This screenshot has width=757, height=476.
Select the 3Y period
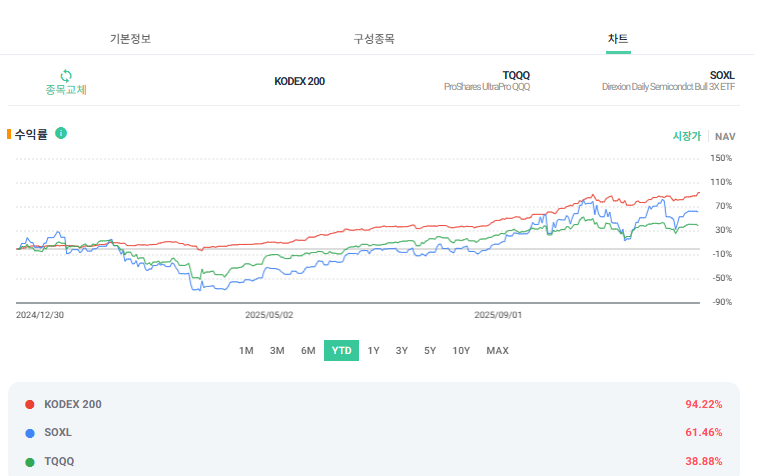[402, 350]
